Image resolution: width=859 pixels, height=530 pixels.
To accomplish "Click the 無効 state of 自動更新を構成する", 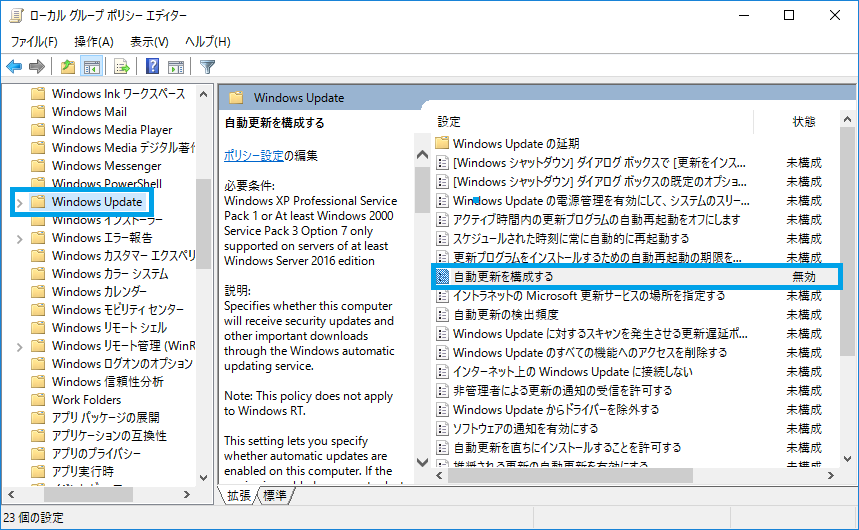I will [x=804, y=277].
